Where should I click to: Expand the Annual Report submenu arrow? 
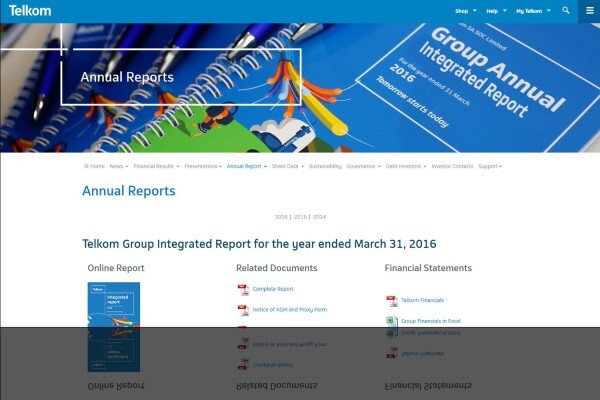pos(265,167)
